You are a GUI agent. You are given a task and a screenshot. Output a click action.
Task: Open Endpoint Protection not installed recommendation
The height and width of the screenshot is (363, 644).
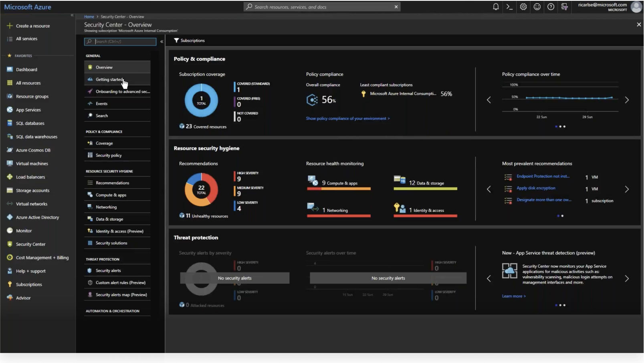543,176
